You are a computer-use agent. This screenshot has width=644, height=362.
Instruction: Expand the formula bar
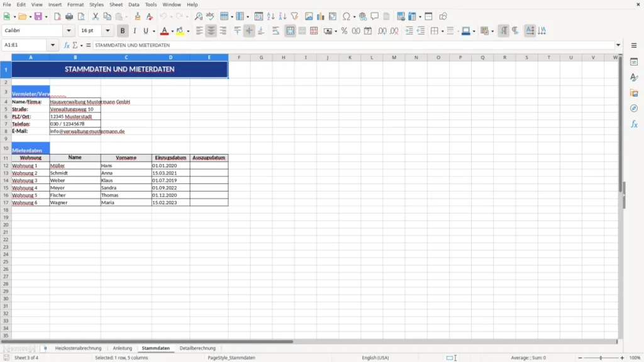pos(618,45)
